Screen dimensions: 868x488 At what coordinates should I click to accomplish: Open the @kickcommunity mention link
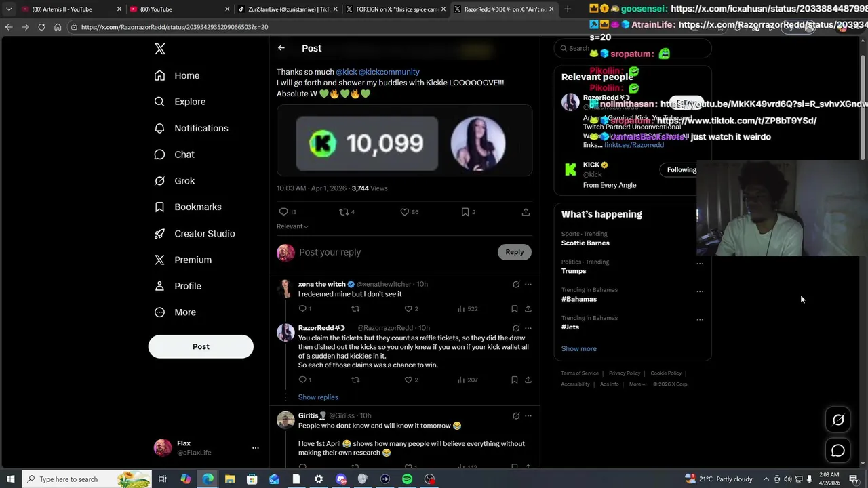[389, 72]
